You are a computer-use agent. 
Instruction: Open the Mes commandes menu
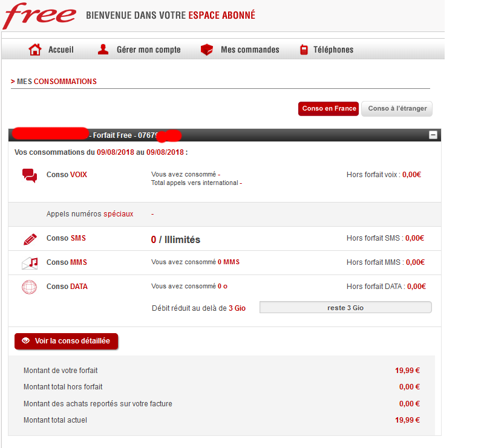pyautogui.click(x=250, y=50)
